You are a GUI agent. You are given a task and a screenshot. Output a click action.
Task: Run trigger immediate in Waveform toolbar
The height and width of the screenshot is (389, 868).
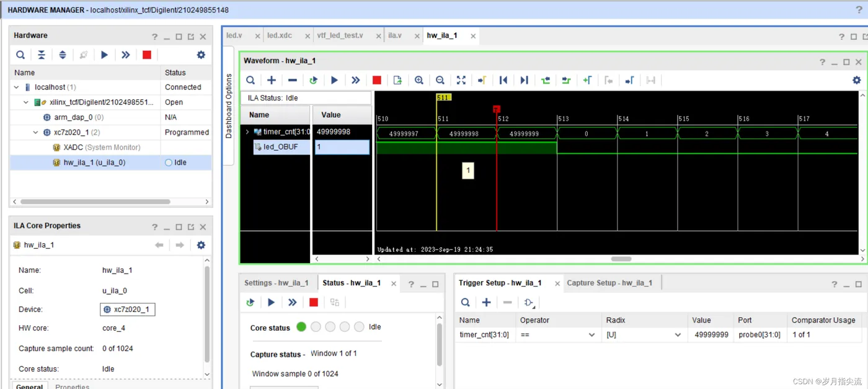coord(356,80)
